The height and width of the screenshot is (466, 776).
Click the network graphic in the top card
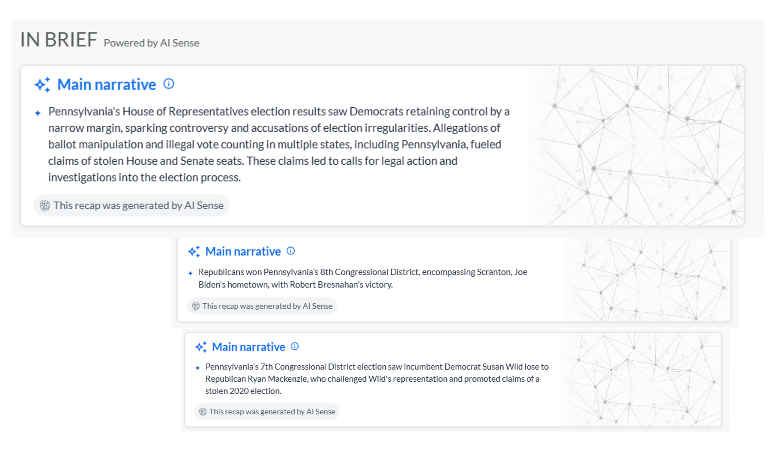click(x=635, y=145)
